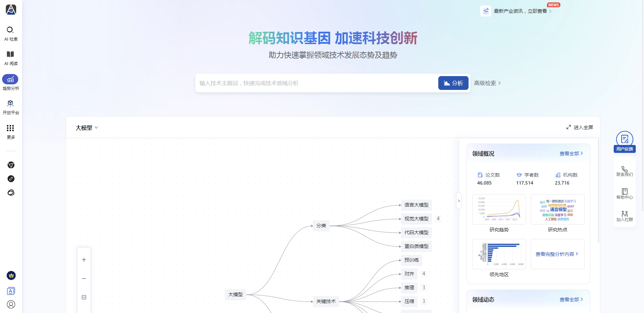Expand 视觉大模型 node showing 4 children

(438, 219)
